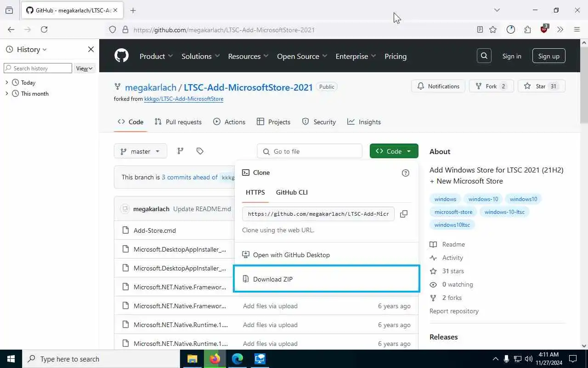
Task: Show more toolbar tools overflow chevrons
Action: tap(560, 29)
